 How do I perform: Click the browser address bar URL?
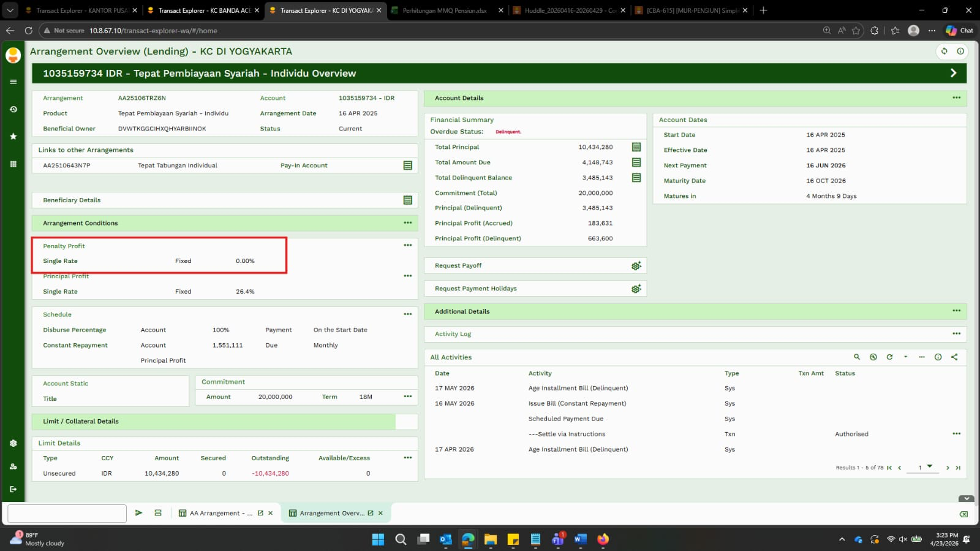point(153,31)
